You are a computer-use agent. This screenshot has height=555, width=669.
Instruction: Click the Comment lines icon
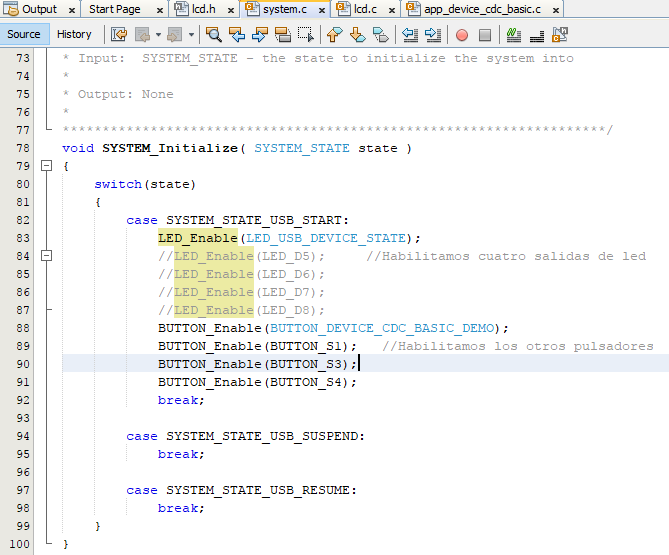pos(514,35)
